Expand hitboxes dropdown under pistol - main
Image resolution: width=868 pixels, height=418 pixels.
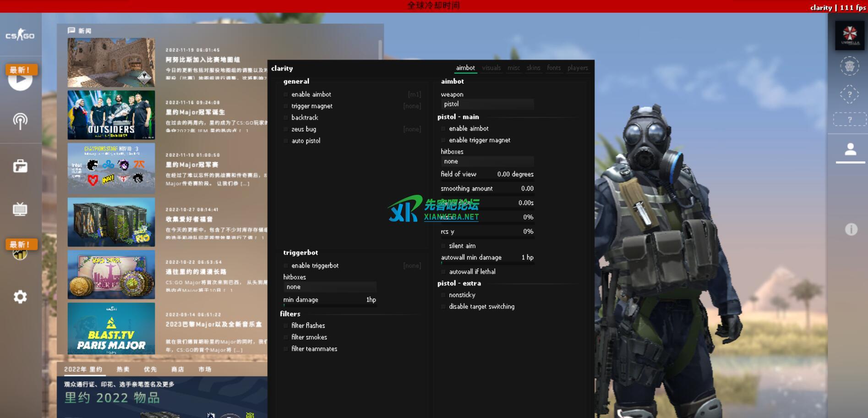[487, 161]
